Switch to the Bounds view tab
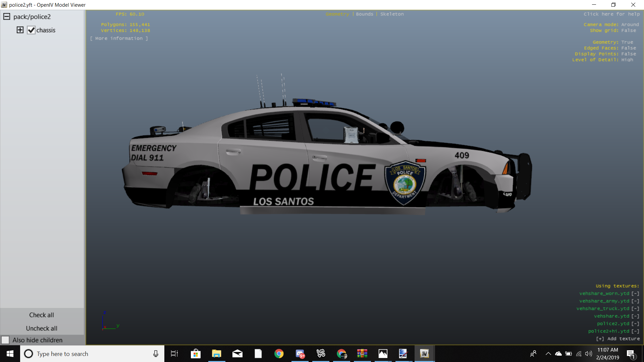 pos(364,14)
